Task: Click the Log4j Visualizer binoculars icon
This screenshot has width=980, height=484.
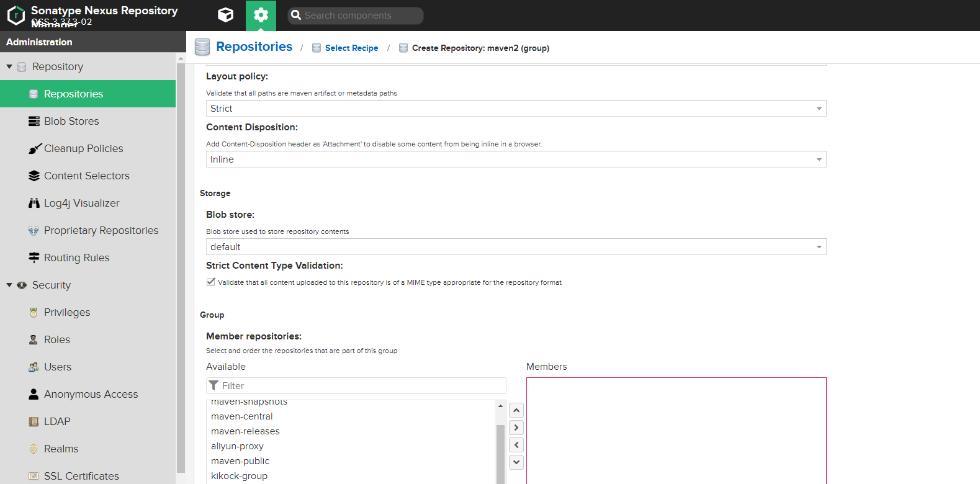Action: click(x=34, y=203)
